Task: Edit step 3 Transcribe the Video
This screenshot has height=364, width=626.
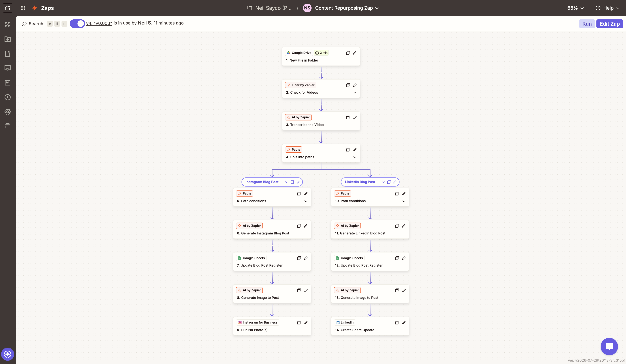Action: pyautogui.click(x=355, y=117)
